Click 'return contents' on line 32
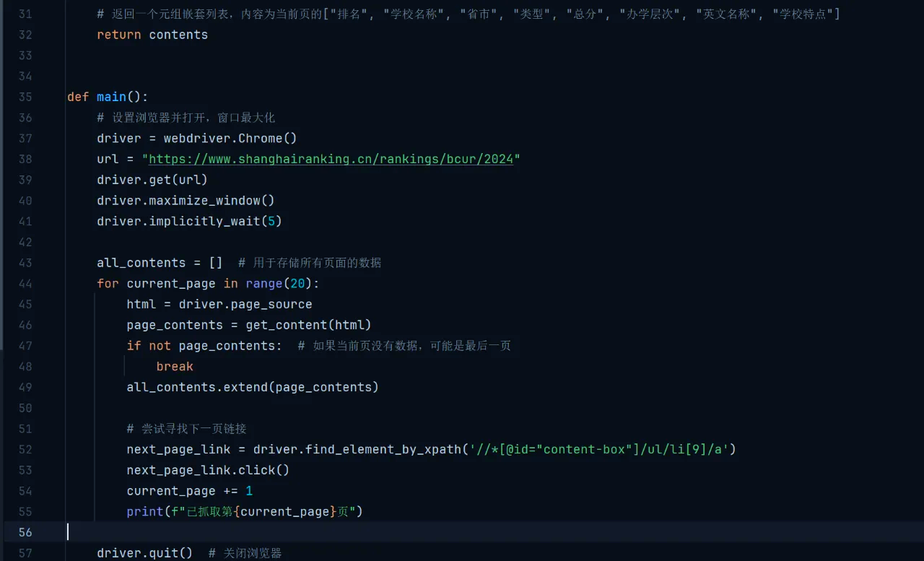 pyautogui.click(x=152, y=35)
